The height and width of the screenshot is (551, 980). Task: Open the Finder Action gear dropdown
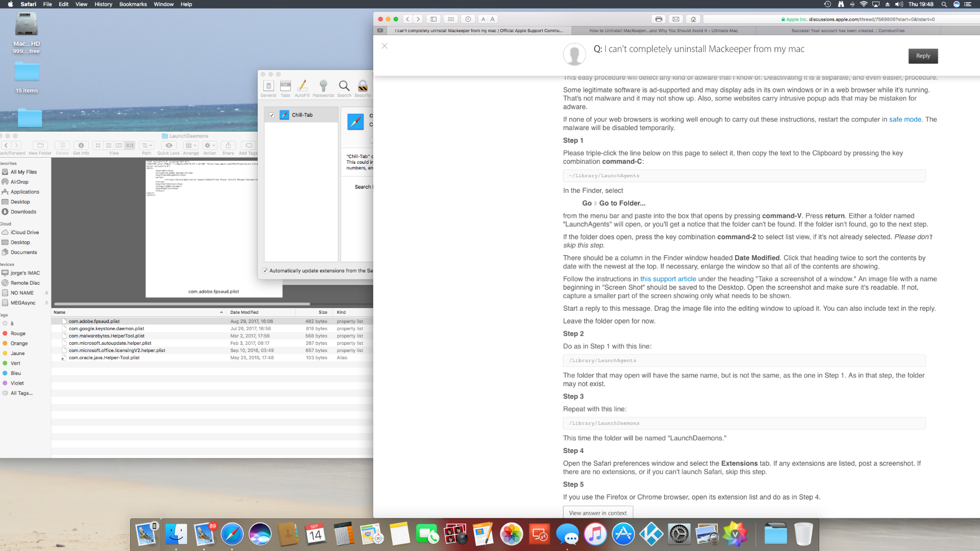click(x=210, y=145)
